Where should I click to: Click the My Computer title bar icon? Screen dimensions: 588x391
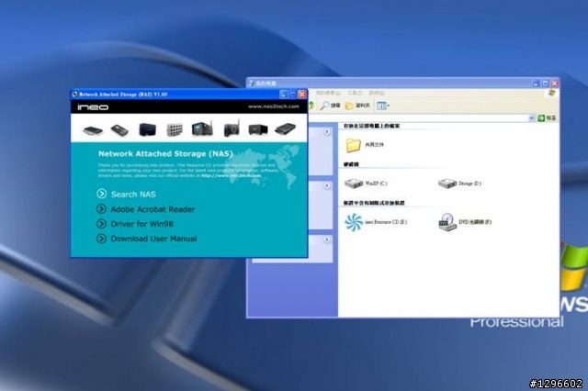(x=251, y=83)
